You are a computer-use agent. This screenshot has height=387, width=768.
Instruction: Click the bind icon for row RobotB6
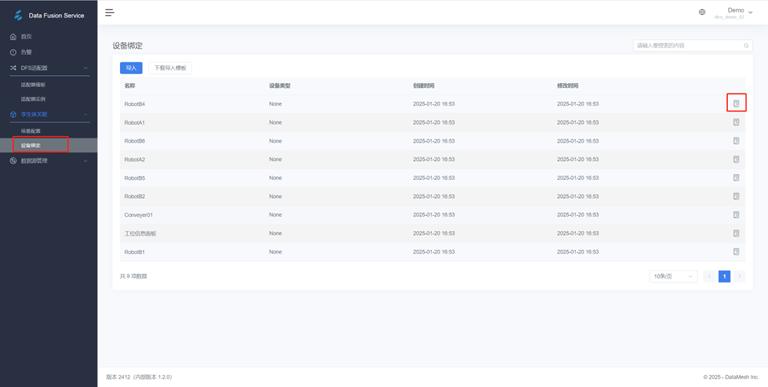736,141
